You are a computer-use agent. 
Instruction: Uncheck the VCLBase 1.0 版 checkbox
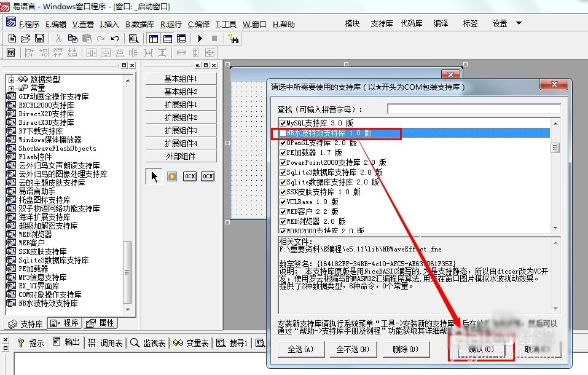pyautogui.click(x=283, y=202)
